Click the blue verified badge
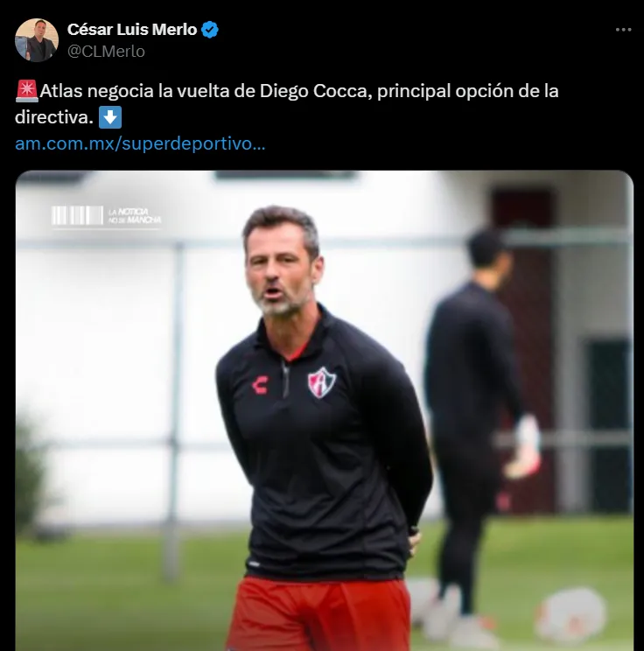644x651 pixels. coord(210,30)
